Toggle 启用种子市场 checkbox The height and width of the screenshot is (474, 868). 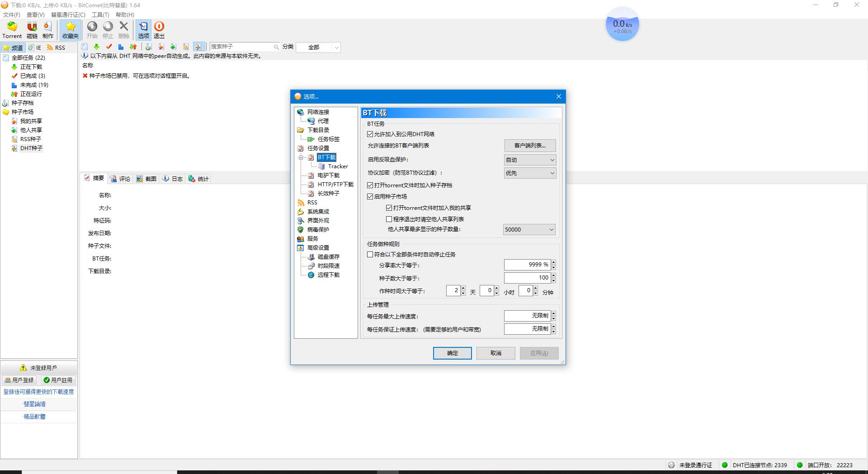click(370, 196)
